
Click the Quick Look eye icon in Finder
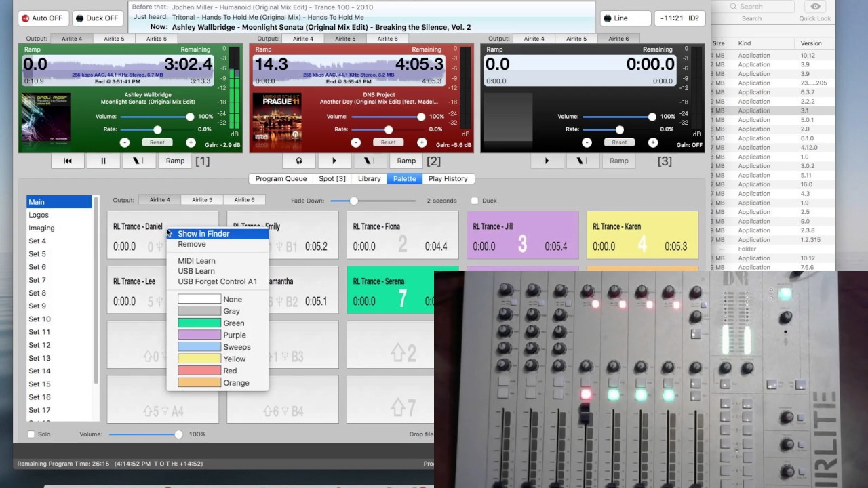coord(815,7)
